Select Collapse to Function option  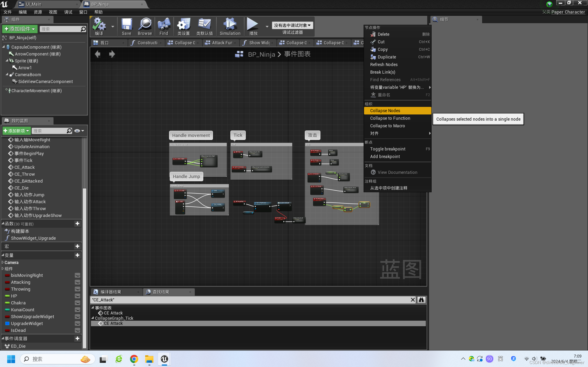click(x=390, y=118)
